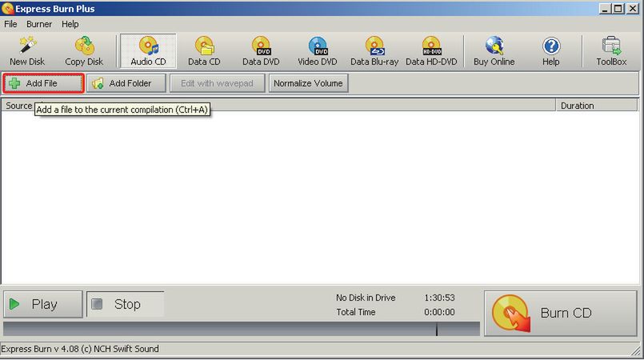
Task: Start a New Disk with the wand icon
Action: point(27,51)
